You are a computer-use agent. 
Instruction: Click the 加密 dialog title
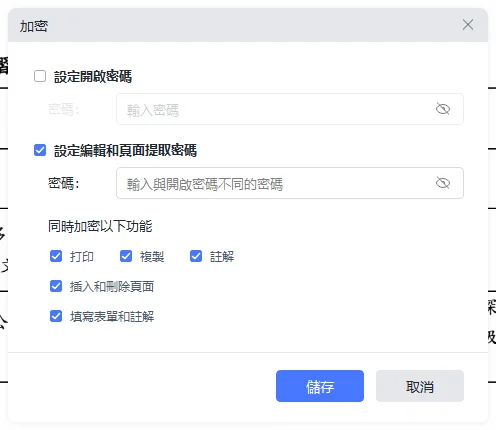[34, 26]
